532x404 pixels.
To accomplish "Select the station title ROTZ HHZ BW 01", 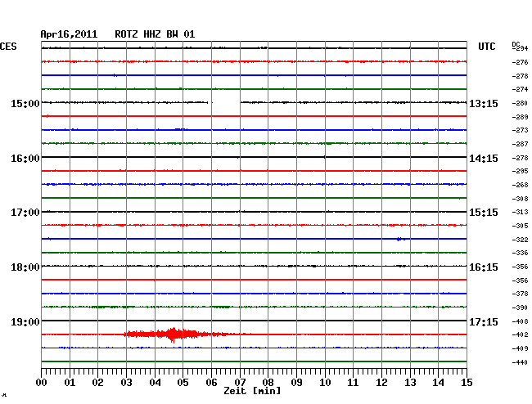I will [x=155, y=34].
